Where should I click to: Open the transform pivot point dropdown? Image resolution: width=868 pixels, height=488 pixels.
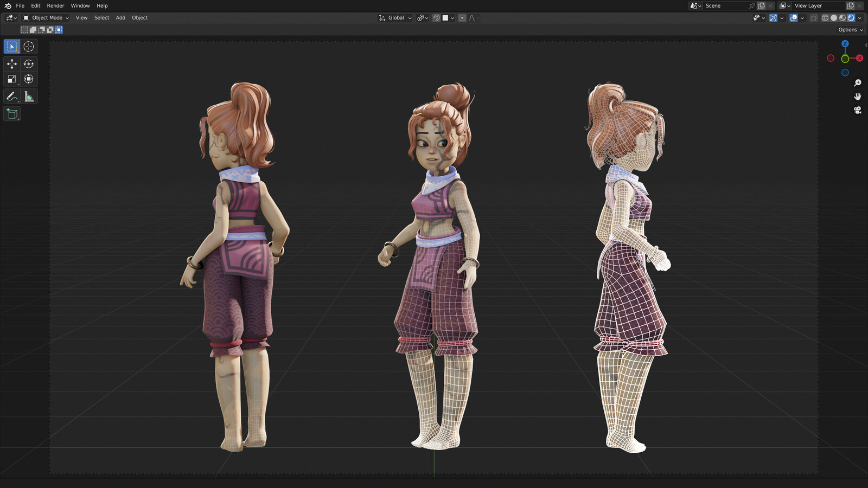423,18
